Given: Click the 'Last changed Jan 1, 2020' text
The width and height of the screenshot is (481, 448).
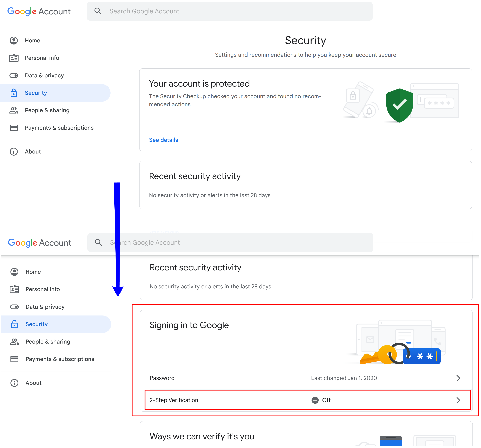Looking at the screenshot, I should (344, 378).
